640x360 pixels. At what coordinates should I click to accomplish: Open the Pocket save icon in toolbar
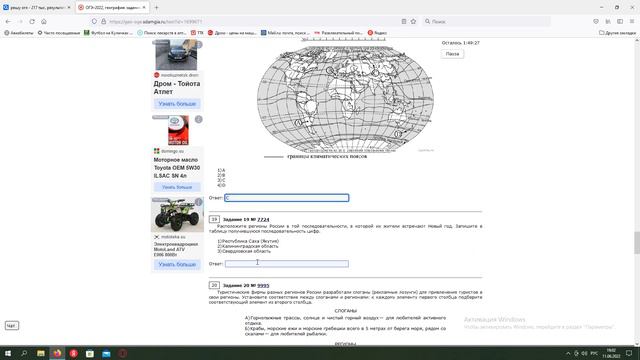pyautogui.click(x=596, y=21)
